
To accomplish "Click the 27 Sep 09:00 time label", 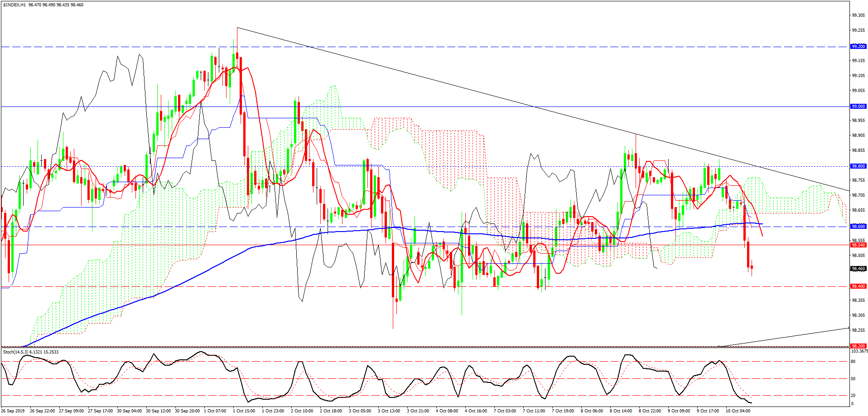I will pos(72,411).
